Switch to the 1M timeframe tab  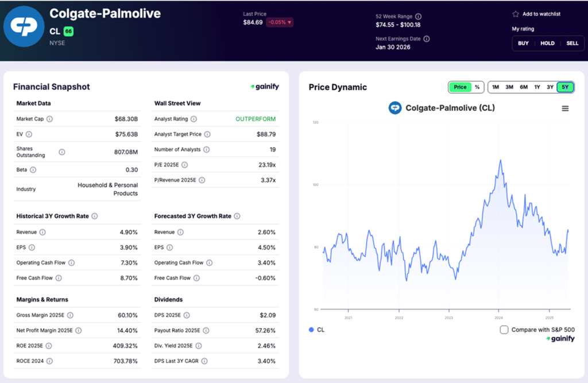(x=495, y=87)
